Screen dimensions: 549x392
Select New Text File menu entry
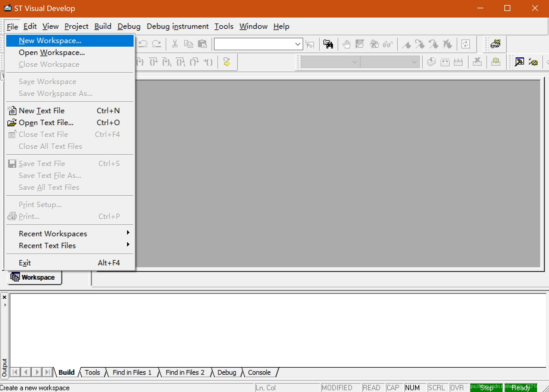(70, 111)
